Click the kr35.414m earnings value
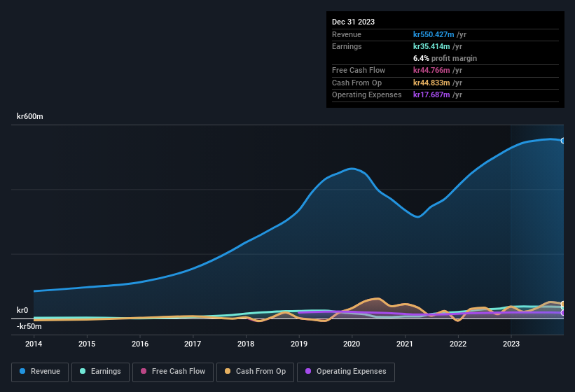 (x=431, y=46)
